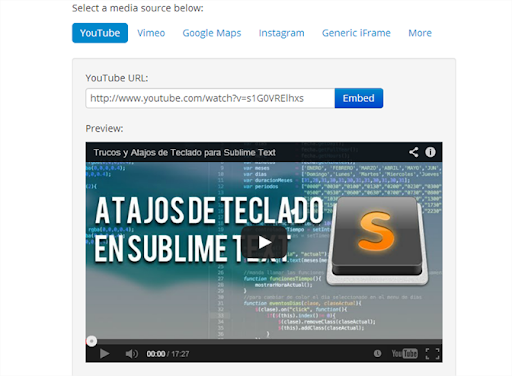Screen dimensions: 512x376
Task: Play the video with the center play button
Action: [264, 242]
